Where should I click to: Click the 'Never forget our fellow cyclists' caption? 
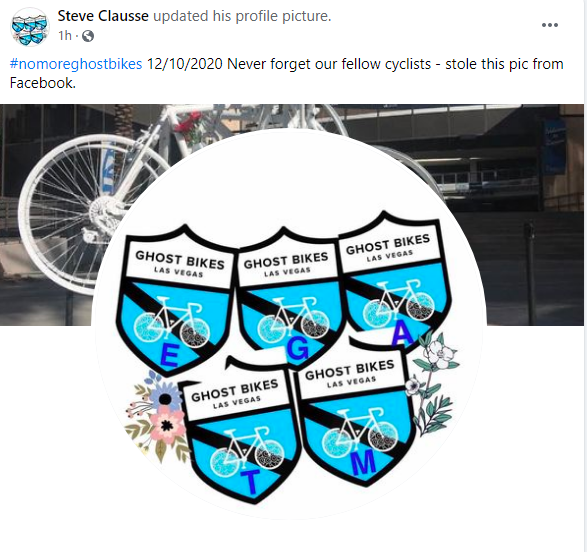pos(329,64)
